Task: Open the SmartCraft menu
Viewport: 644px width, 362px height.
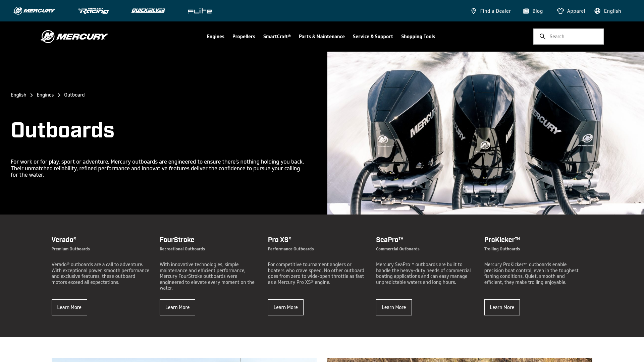Action: (x=277, y=37)
